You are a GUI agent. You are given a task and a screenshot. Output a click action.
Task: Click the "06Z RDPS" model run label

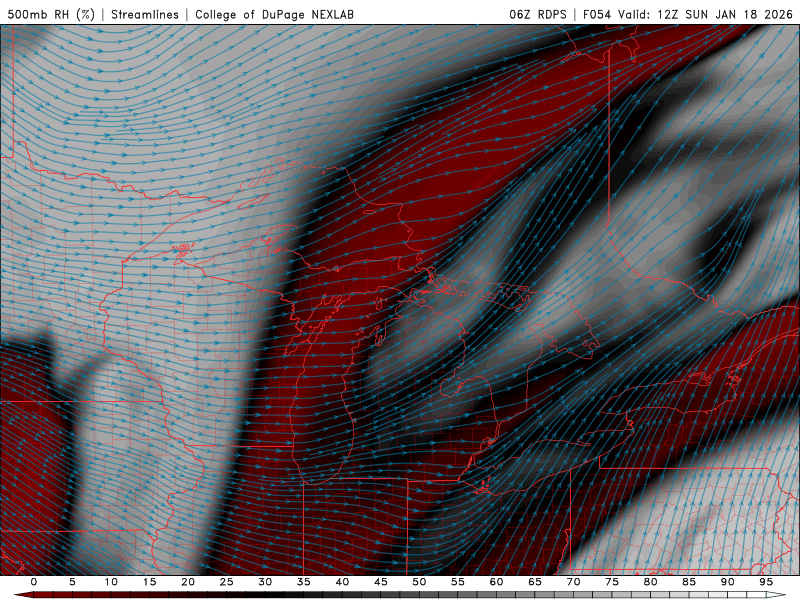point(538,14)
